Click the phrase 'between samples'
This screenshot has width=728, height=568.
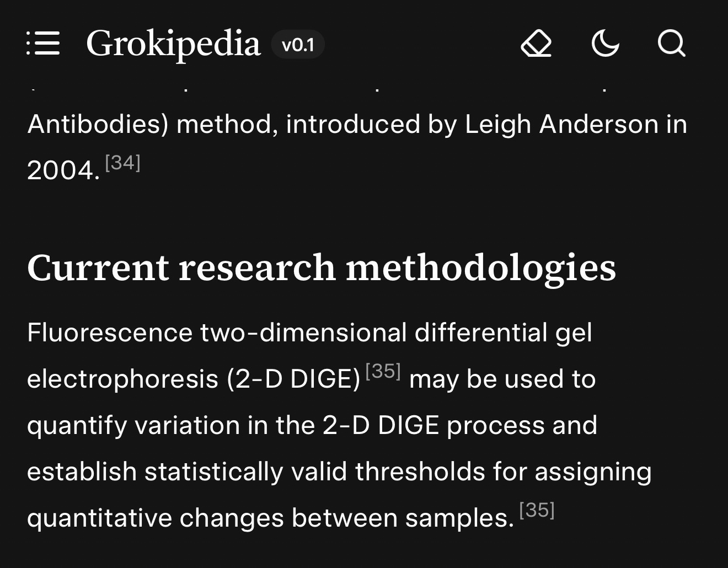pos(403,518)
